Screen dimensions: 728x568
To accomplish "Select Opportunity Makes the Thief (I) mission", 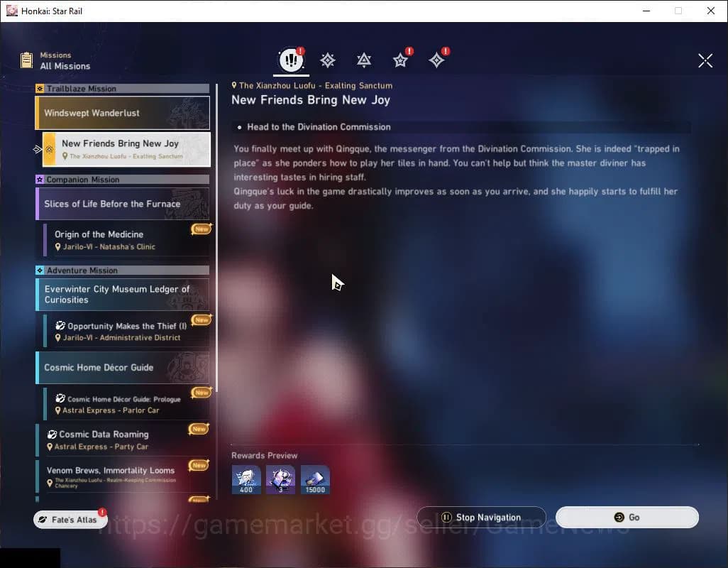I will coord(126,331).
